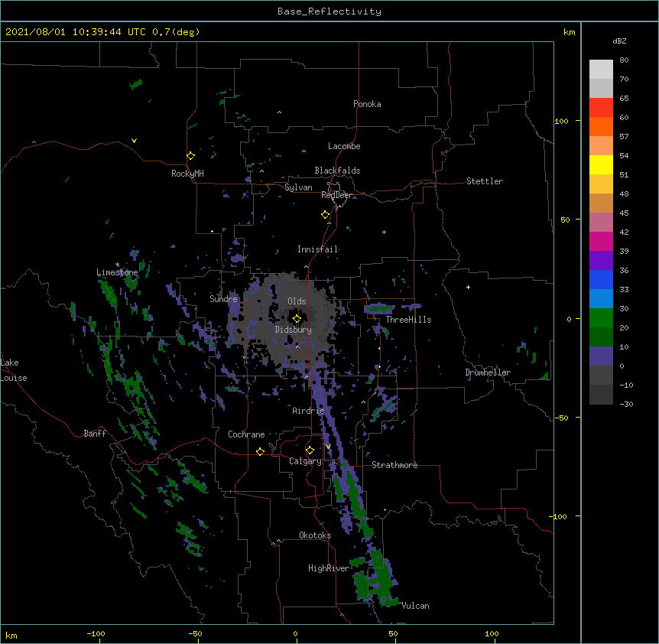
Task: Click the green 20-30 dBZ legend swatch
Action: tap(601, 318)
